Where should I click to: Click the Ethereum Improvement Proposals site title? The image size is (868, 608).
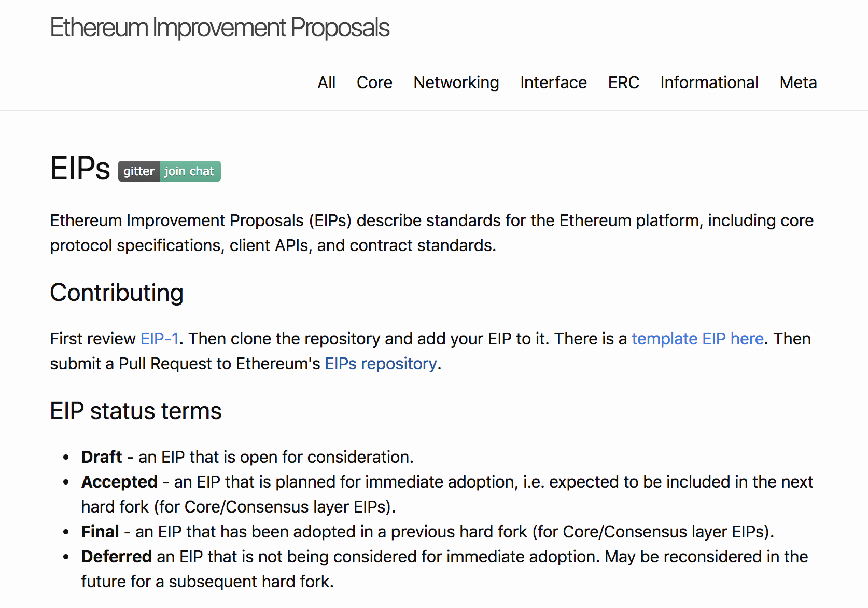point(219,27)
